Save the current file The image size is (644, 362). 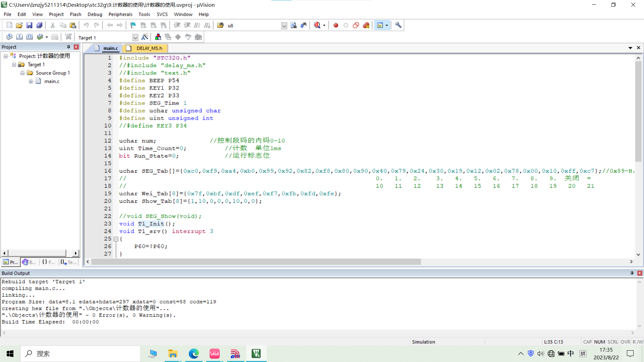click(x=29, y=25)
